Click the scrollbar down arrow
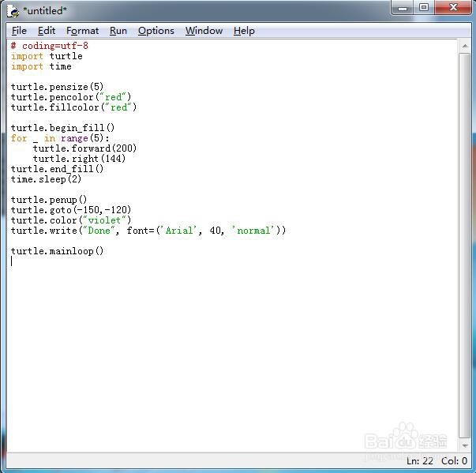476x473 pixels. [464, 445]
